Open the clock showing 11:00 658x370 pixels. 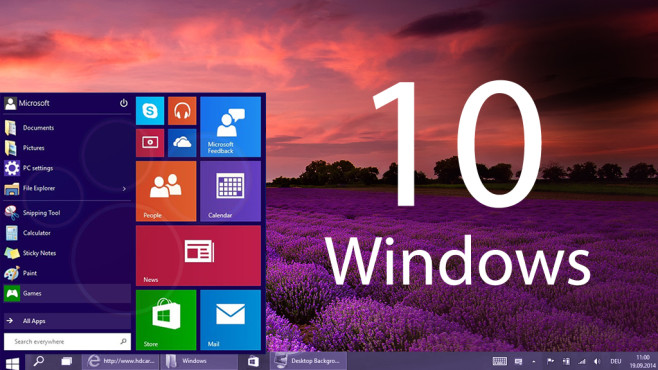[x=642, y=362]
